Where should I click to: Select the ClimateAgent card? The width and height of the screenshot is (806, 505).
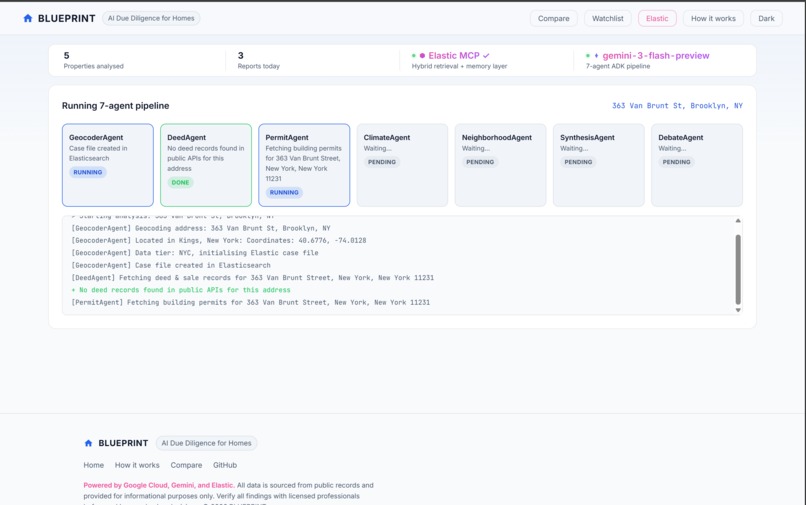tap(402, 165)
